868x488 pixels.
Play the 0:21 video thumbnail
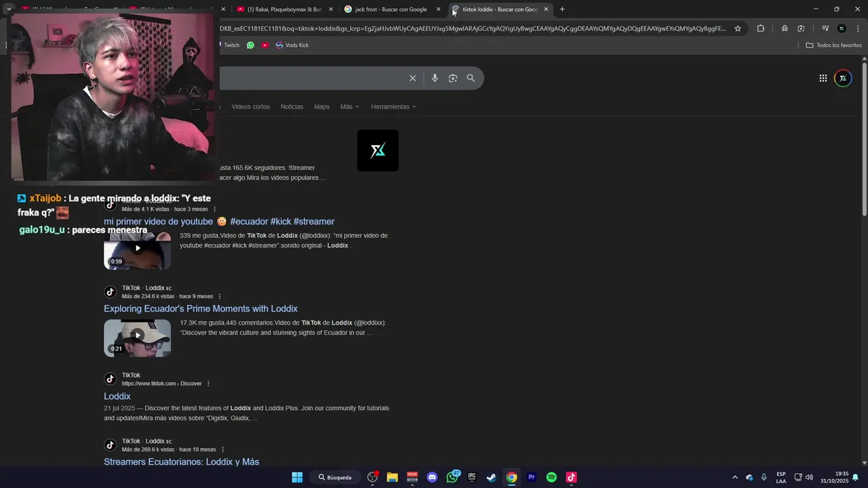(x=137, y=338)
